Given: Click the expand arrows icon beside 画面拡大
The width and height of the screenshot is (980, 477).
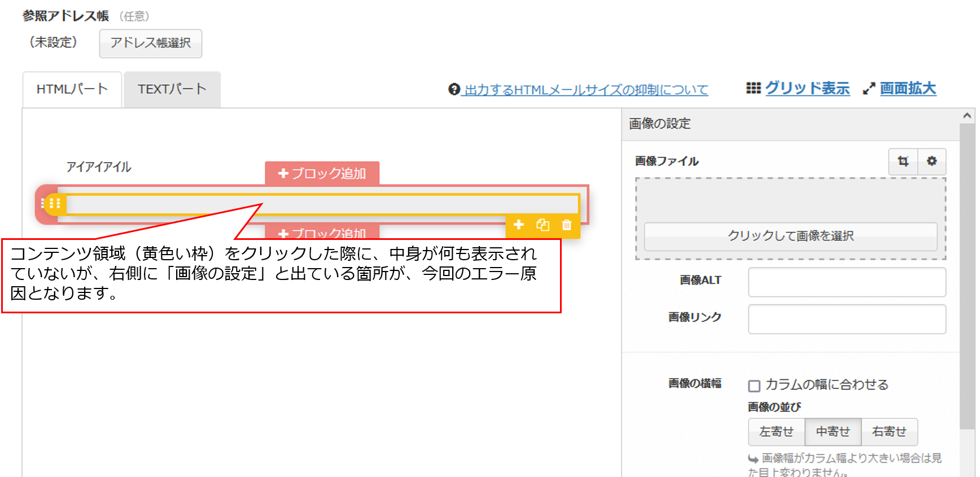Looking at the screenshot, I should (869, 89).
